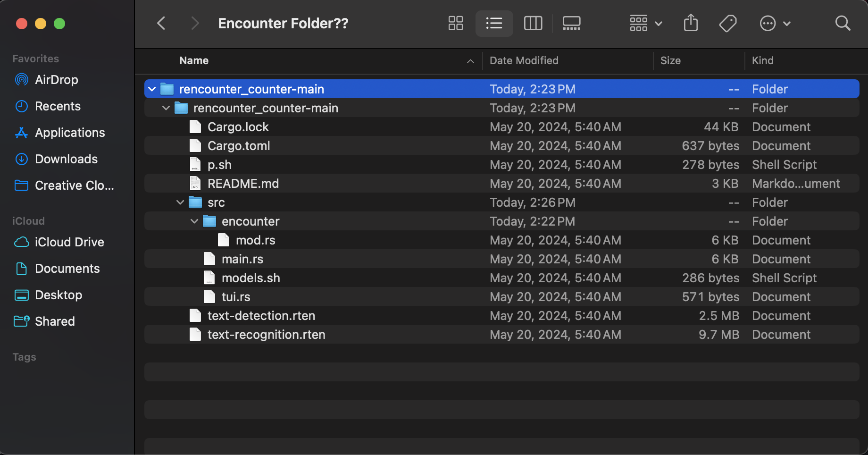This screenshot has width=868, height=455.
Task: Switch to gallery view
Action: [x=571, y=23]
